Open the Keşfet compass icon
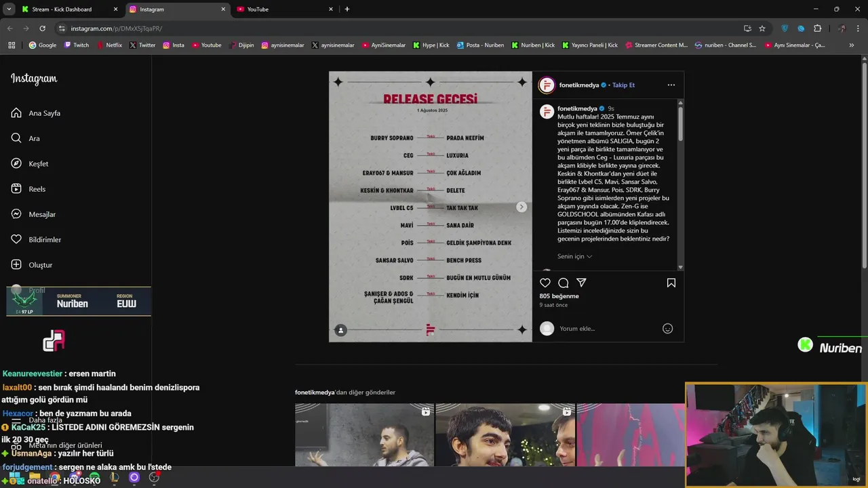 coord(16,163)
